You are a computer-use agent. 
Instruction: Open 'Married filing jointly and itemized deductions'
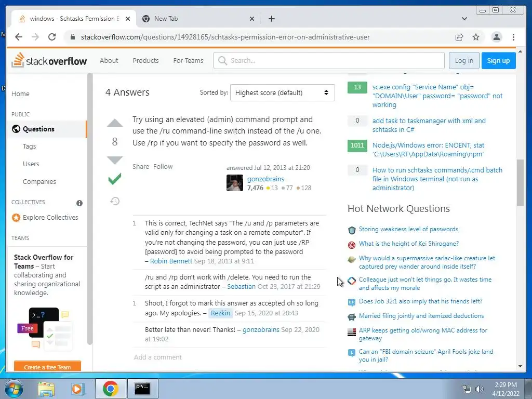point(421,316)
